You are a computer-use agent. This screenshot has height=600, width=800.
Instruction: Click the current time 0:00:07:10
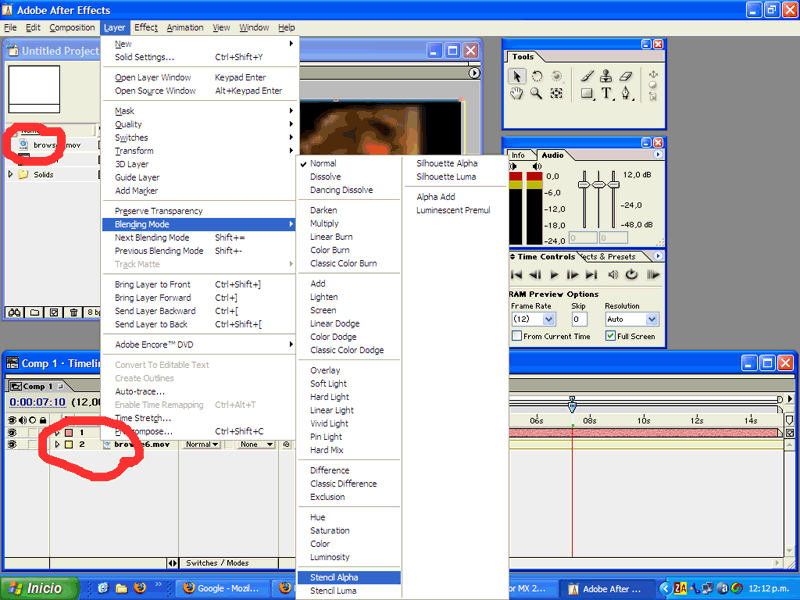[x=38, y=402]
